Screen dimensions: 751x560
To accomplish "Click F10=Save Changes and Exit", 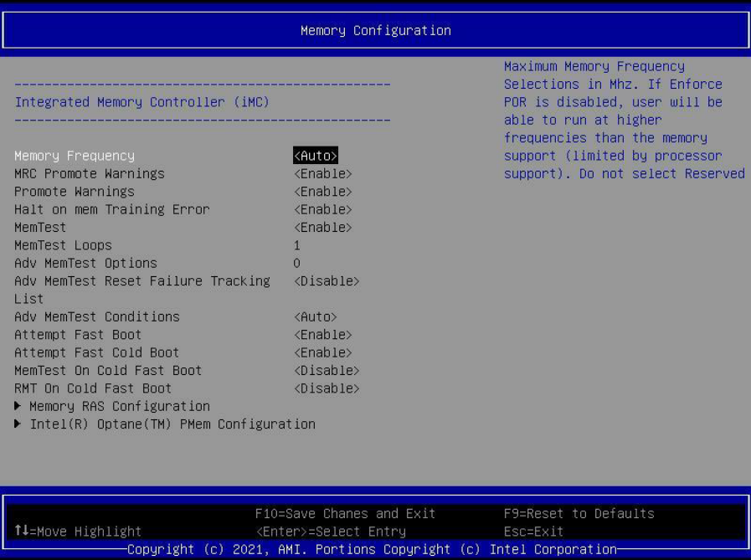I will tap(345, 513).
